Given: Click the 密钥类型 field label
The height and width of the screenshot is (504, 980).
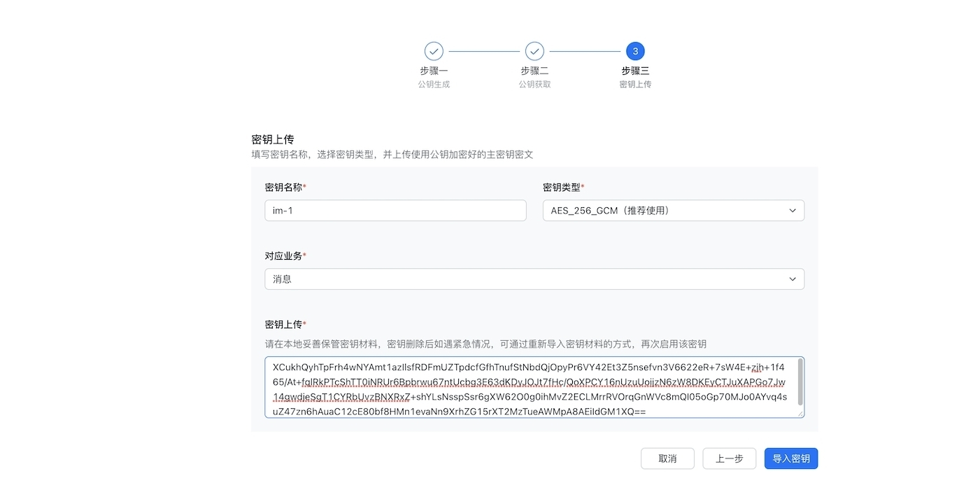Looking at the screenshot, I should coord(563,188).
